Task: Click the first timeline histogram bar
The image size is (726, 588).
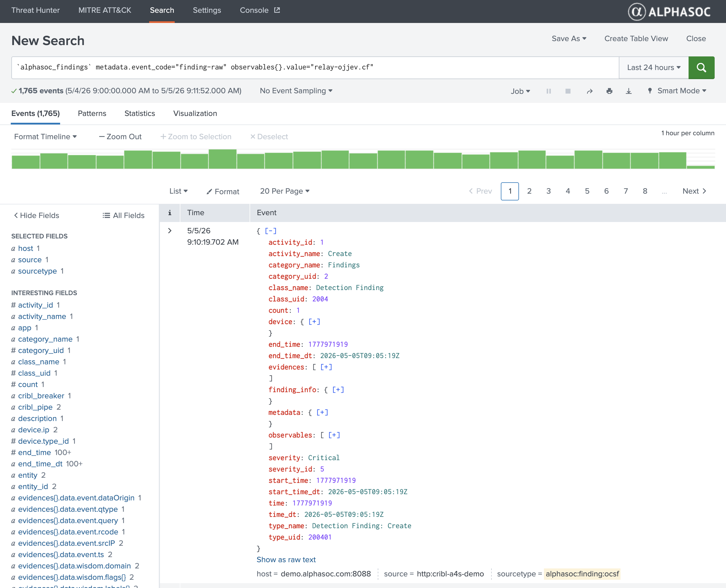Action: tap(26, 162)
